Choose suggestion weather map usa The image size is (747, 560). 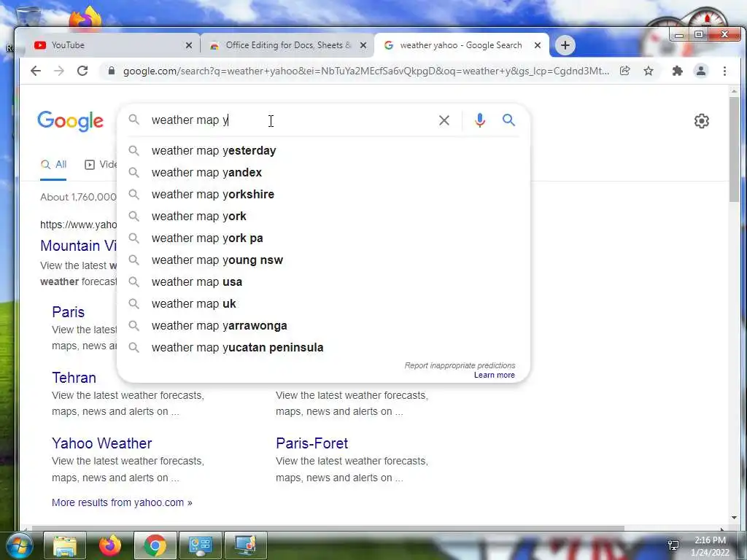323,282
